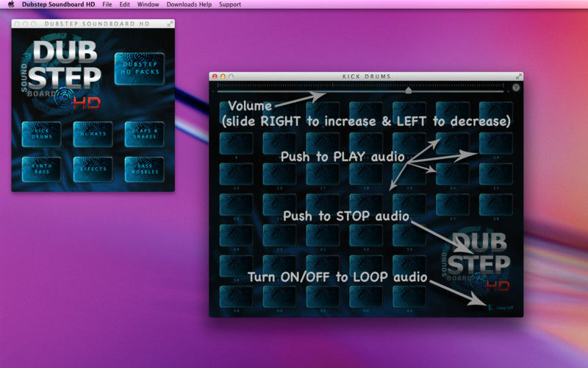Open the Support menu

(230, 4)
